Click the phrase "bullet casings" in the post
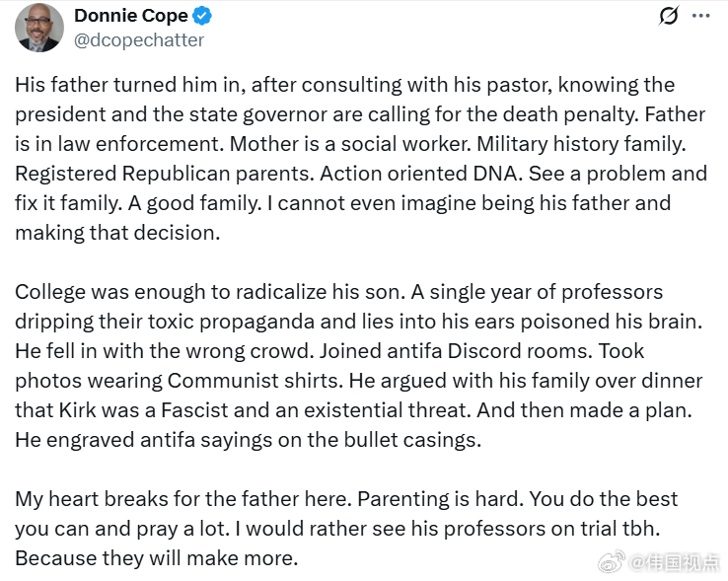 410,440
